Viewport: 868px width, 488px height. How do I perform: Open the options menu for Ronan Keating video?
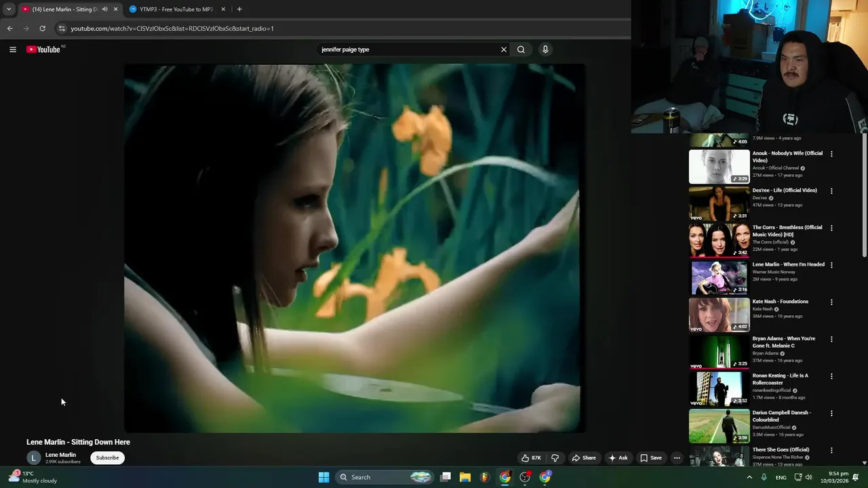click(x=831, y=376)
